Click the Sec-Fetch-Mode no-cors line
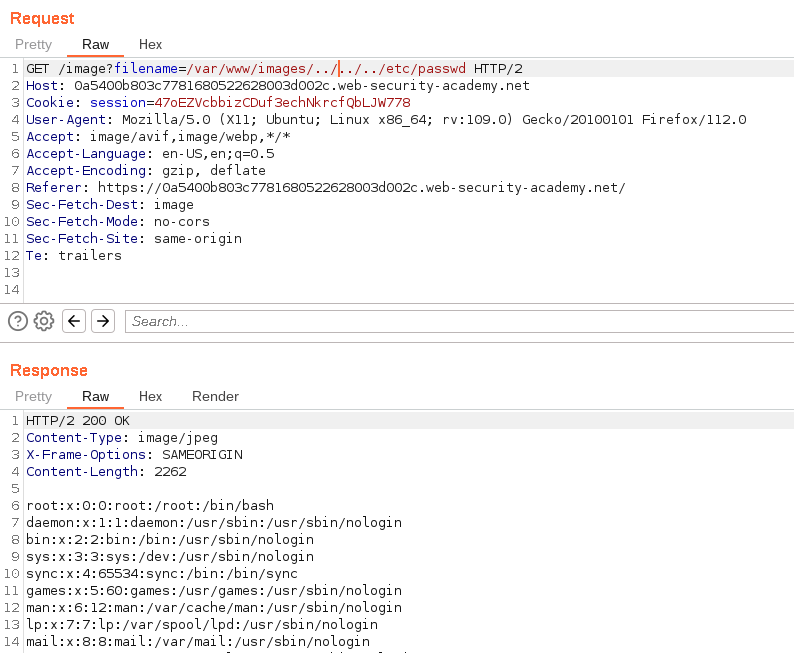This screenshot has height=653, width=794. pos(118,222)
